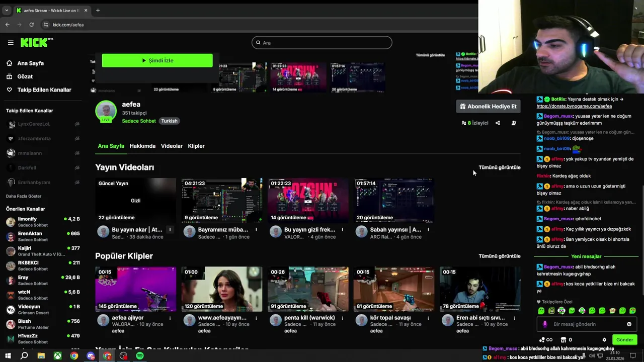Open aefea channel avatar with LIVE badge
The height and width of the screenshot is (362, 644).
tap(106, 112)
